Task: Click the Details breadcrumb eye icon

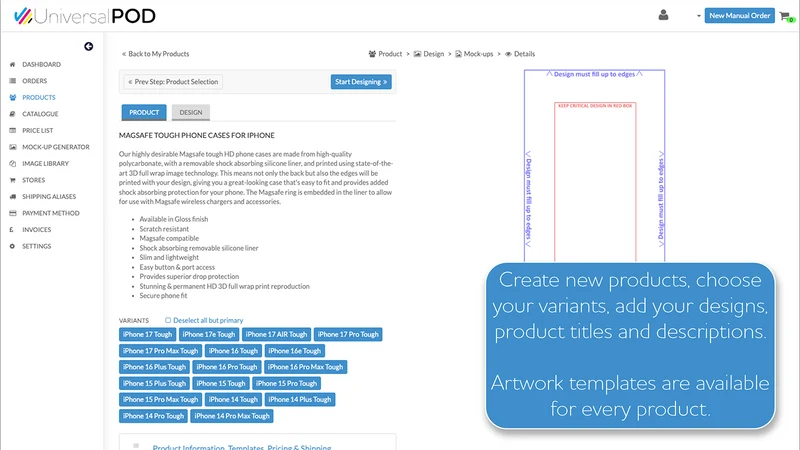Action: coord(508,54)
